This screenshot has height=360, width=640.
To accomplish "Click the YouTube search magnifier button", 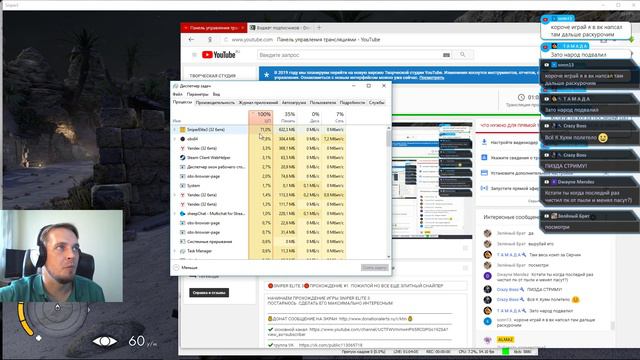I will tap(462, 55).
